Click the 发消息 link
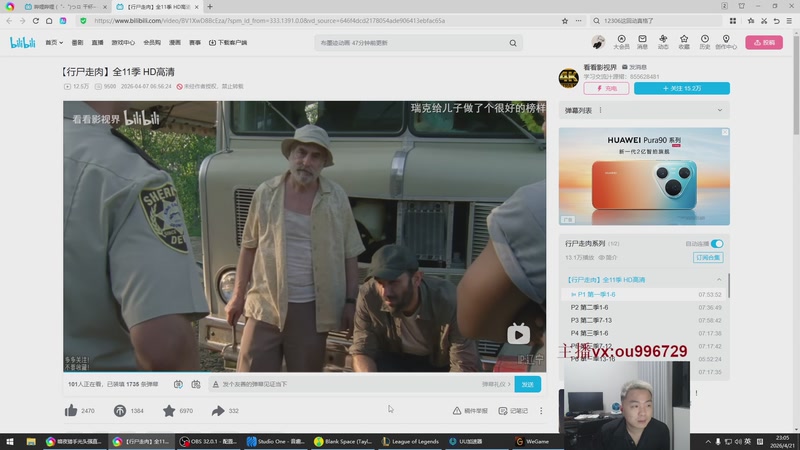Image resolution: width=800 pixels, height=450 pixels. click(634, 67)
